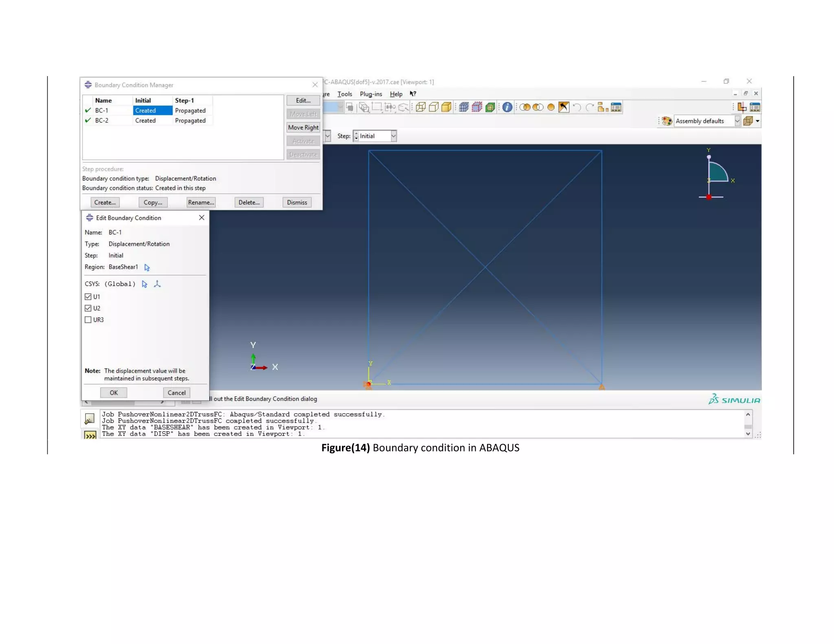Open the view cut manager icon

coord(755,107)
